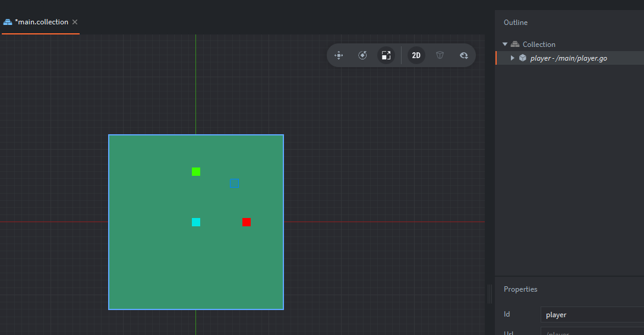Click the player game object cube icon
This screenshot has width=644, height=335.
[523, 58]
